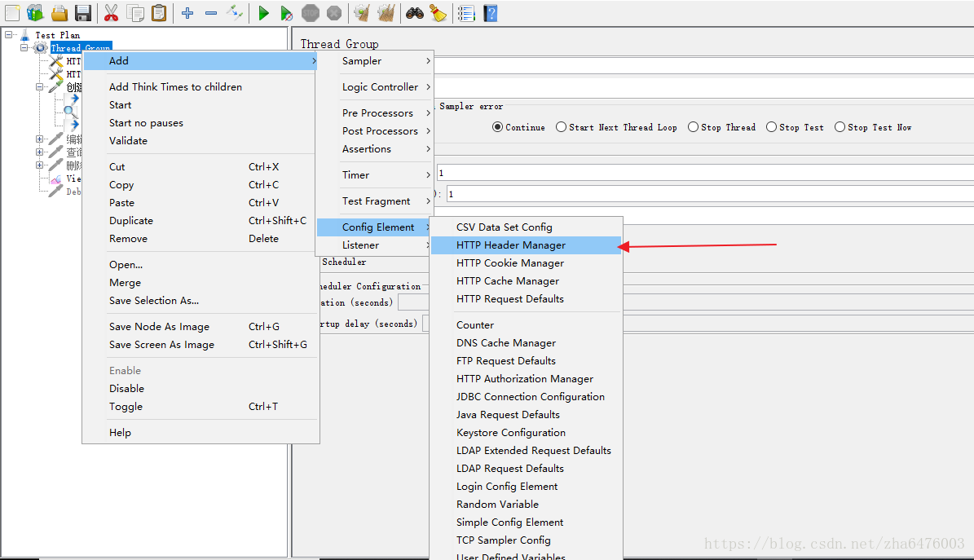Click the Test Plan flask icon

[24, 35]
